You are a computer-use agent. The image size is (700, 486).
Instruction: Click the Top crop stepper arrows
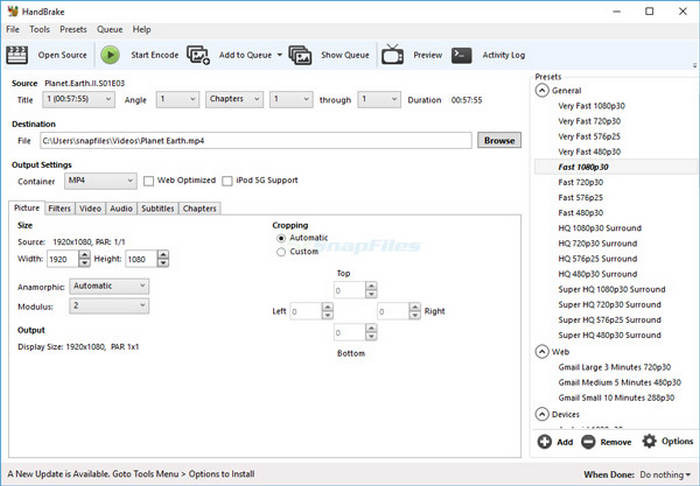(x=371, y=290)
